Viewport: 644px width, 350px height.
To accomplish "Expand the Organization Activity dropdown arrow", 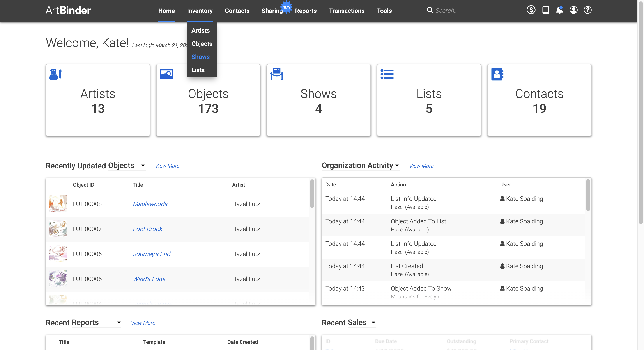I will (397, 166).
